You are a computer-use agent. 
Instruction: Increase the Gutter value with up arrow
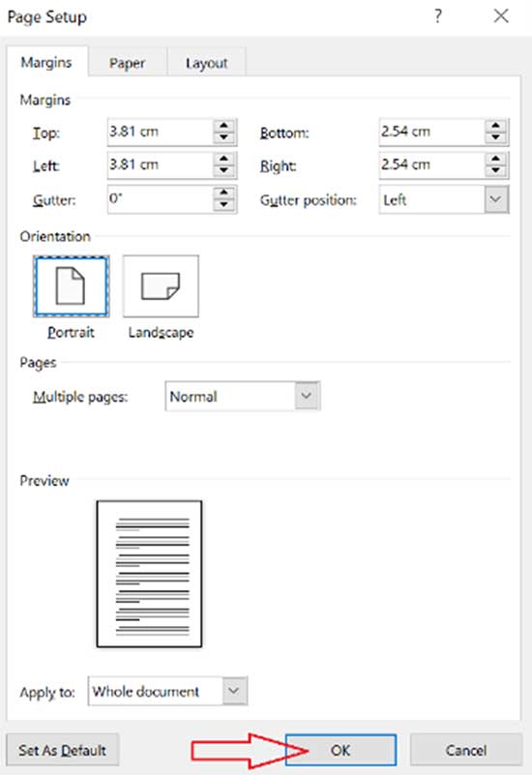(x=224, y=193)
